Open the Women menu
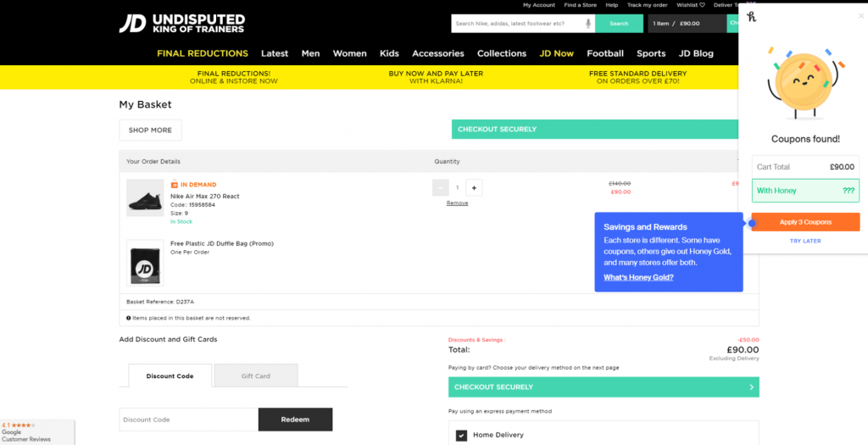The width and height of the screenshot is (868, 445). pyautogui.click(x=349, y=53)
